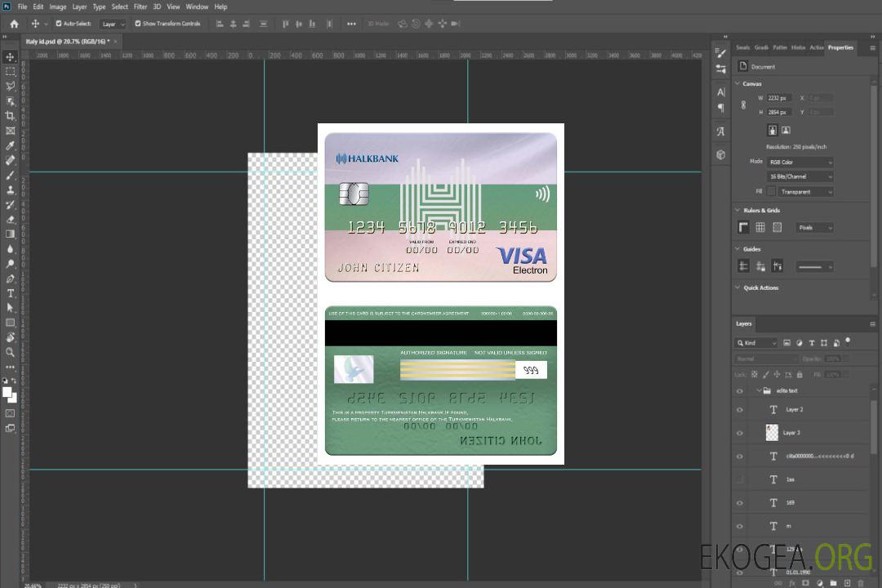Open the RGB Color mode dropdown
This screenshot has height=588, width=882.
[800, 162]
